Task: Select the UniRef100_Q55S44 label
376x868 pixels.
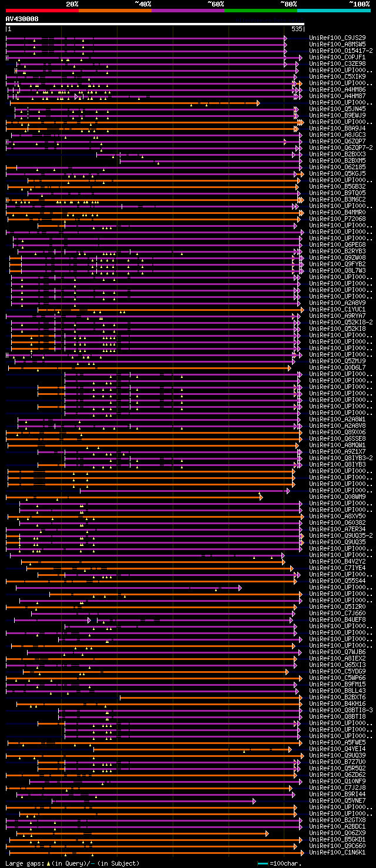Action: click(337, 581)
